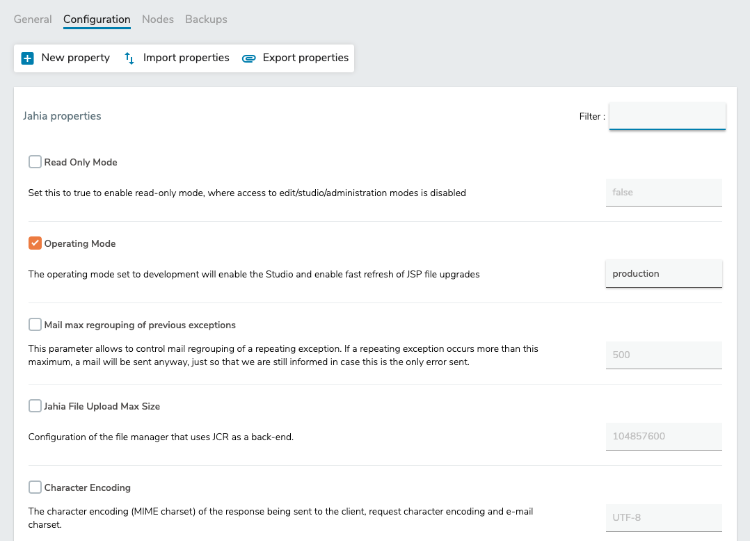Open the Nodes tab
This screenshot has width=750, height=541.
[x=158, y=19]
